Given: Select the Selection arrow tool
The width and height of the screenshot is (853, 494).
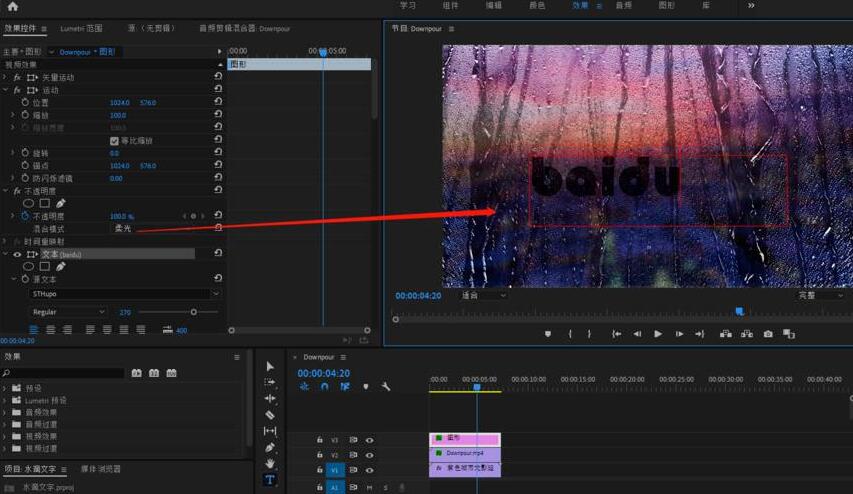Looking at the screenshot, I should 270,366.
